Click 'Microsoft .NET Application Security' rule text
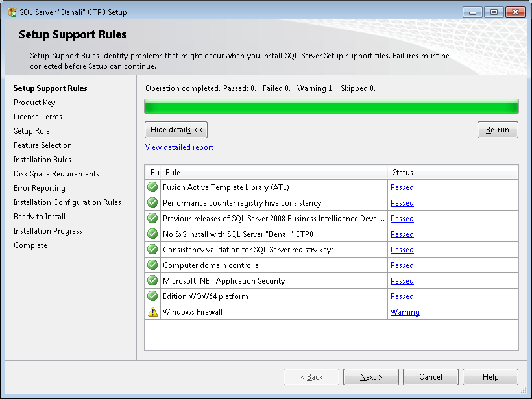The width and height of the screenshot is (532, 399). 224,281
